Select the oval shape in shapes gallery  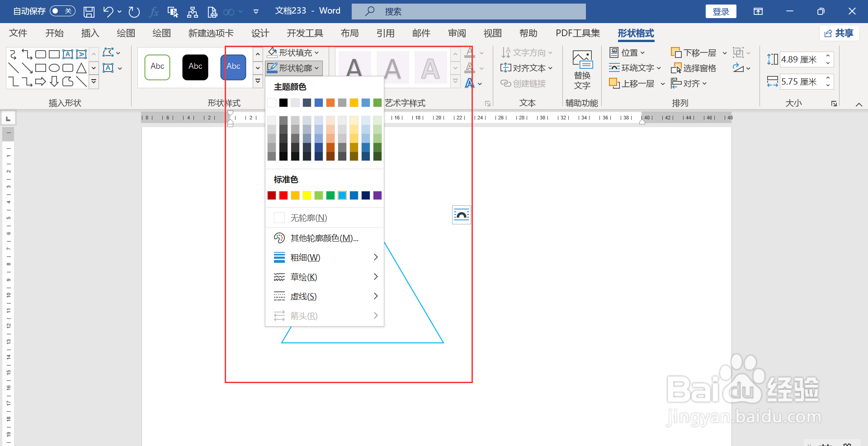click(x=54, y=68)
